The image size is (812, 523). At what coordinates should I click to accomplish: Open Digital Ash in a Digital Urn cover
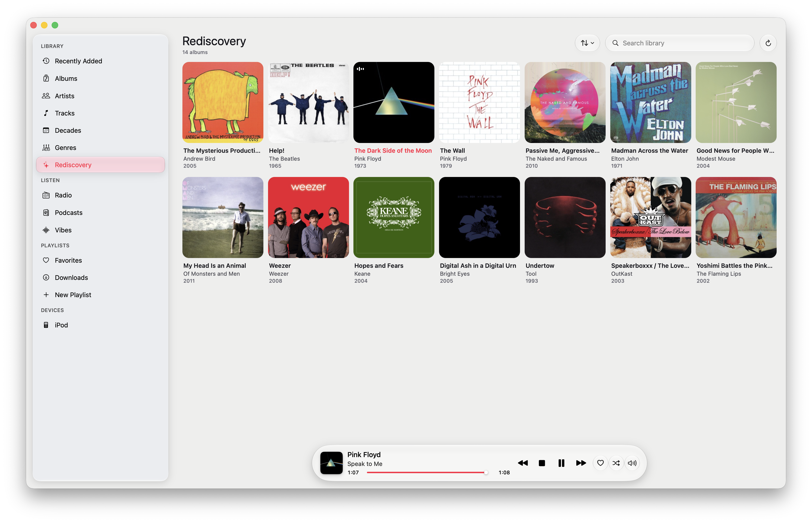(x=479, y=217)
